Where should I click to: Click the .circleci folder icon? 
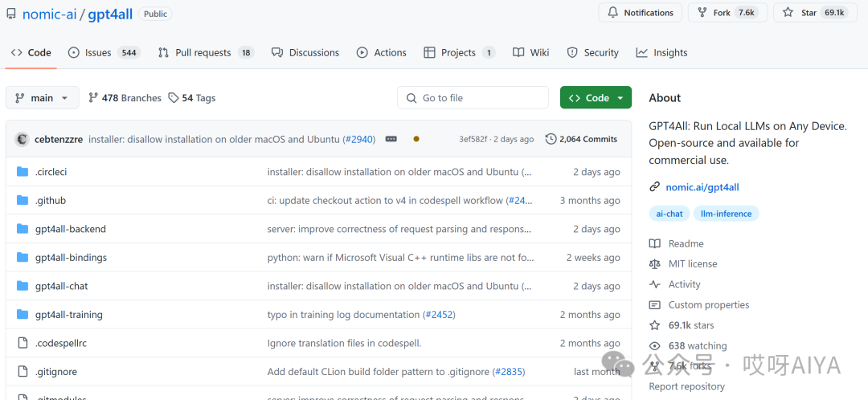(x=23, y=172)
